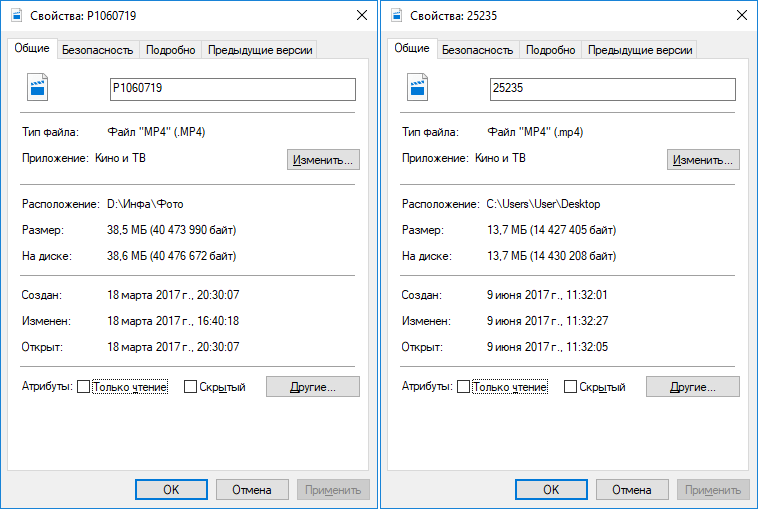Click Отмена in the 25235 window

point(632,490)
